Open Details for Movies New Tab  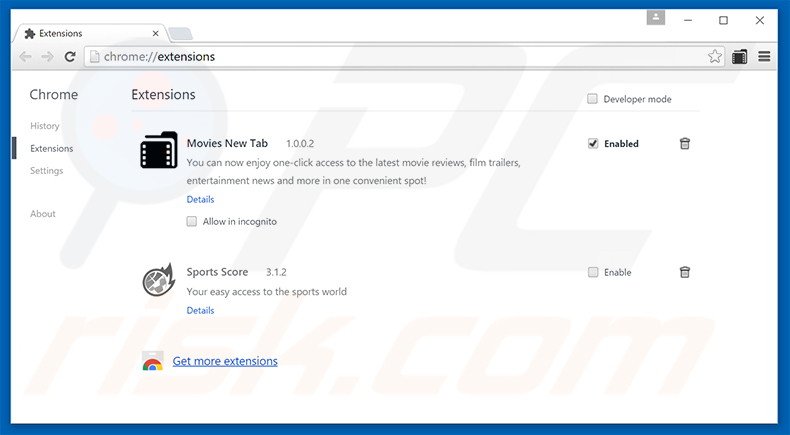pos(200,200)
